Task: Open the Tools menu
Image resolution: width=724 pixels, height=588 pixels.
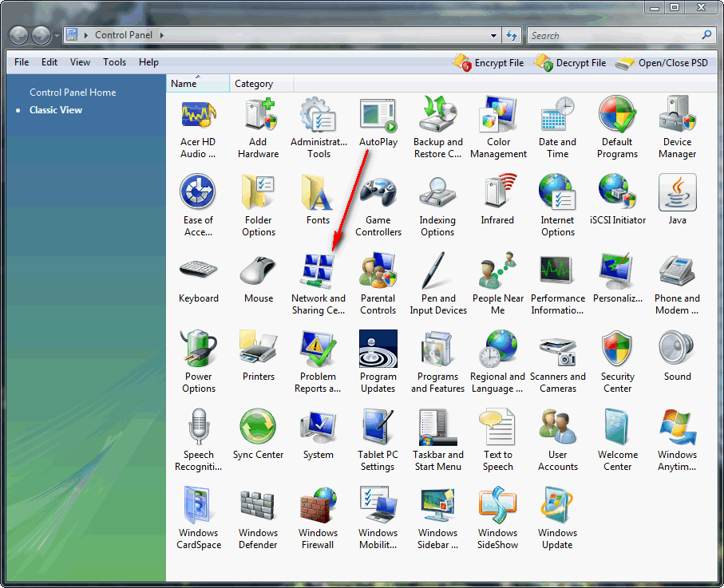Action: [114, 62]
